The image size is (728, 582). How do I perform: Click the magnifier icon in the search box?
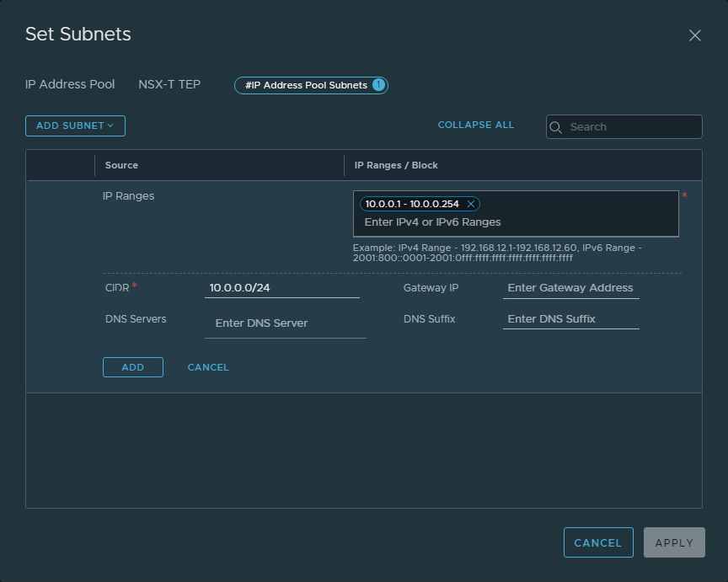point(556,127)
